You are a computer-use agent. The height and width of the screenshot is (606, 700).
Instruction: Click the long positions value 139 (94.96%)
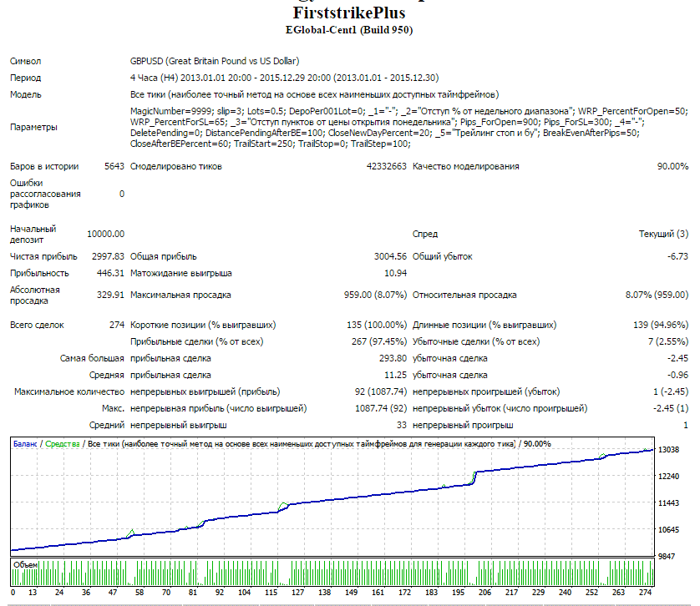click(661, 325)
